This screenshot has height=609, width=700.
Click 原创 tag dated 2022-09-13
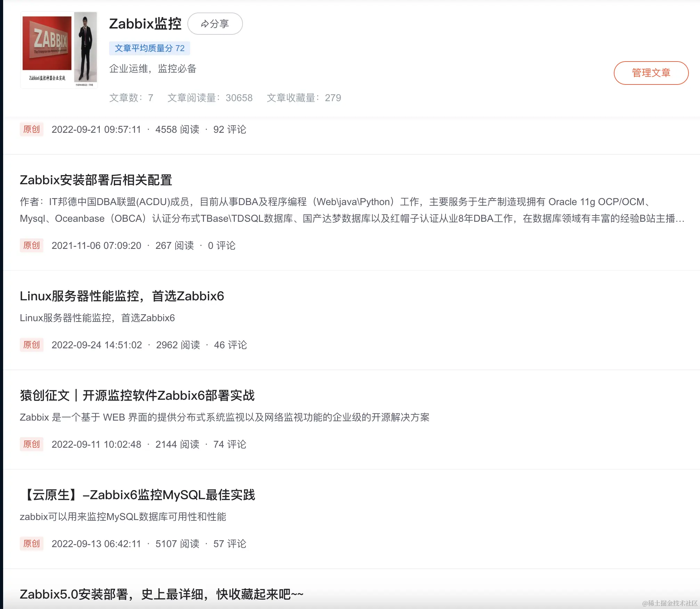click(32, 544)
